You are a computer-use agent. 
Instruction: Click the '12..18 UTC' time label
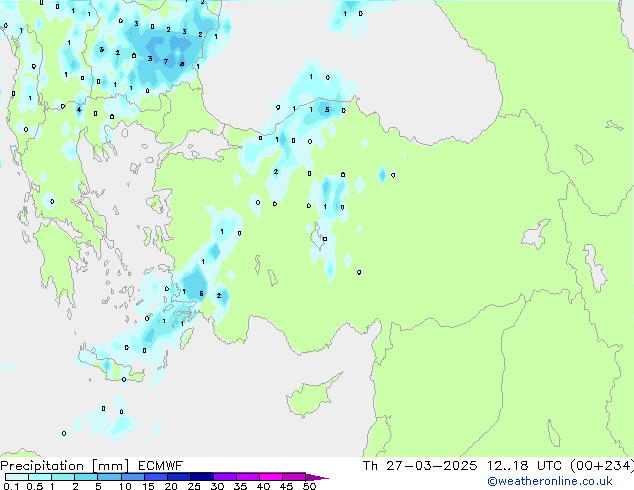click(524, 466)
